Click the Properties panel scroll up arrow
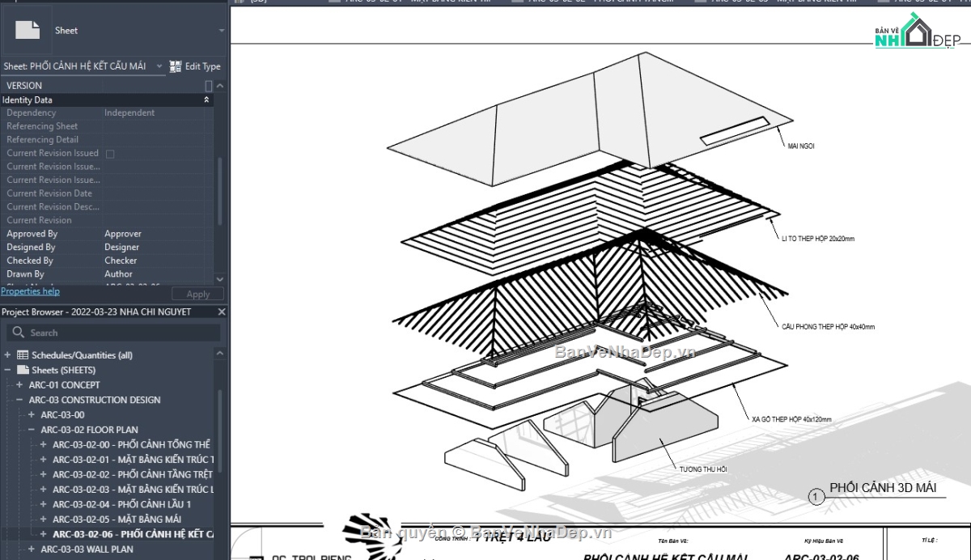This screenshot has height=560, width=971. point(220,86)
